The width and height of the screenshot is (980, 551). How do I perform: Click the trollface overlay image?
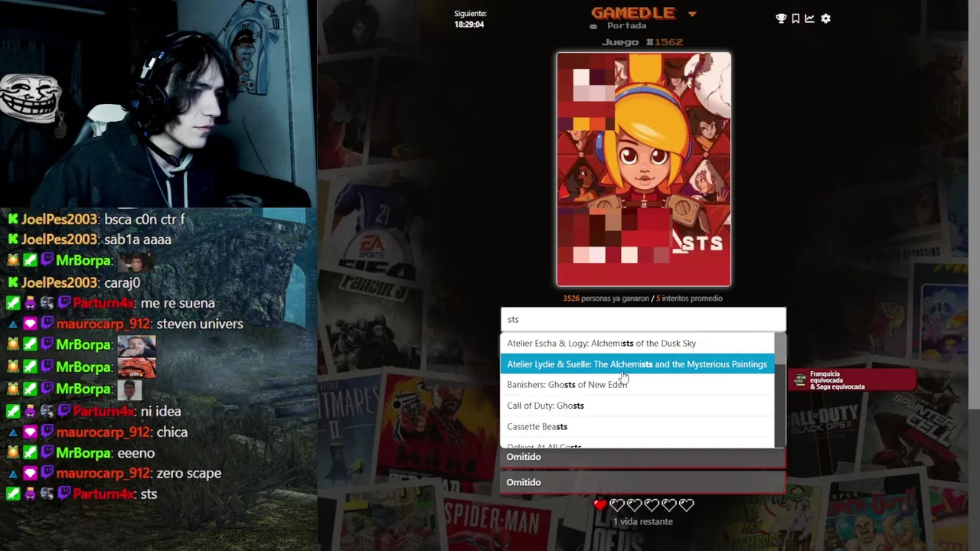point(29,99)
